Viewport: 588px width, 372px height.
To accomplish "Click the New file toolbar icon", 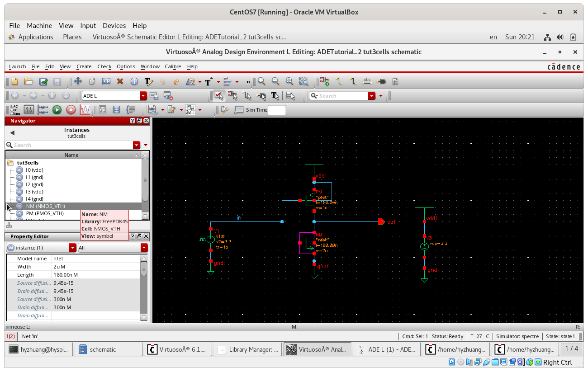I will click(14, 82).
